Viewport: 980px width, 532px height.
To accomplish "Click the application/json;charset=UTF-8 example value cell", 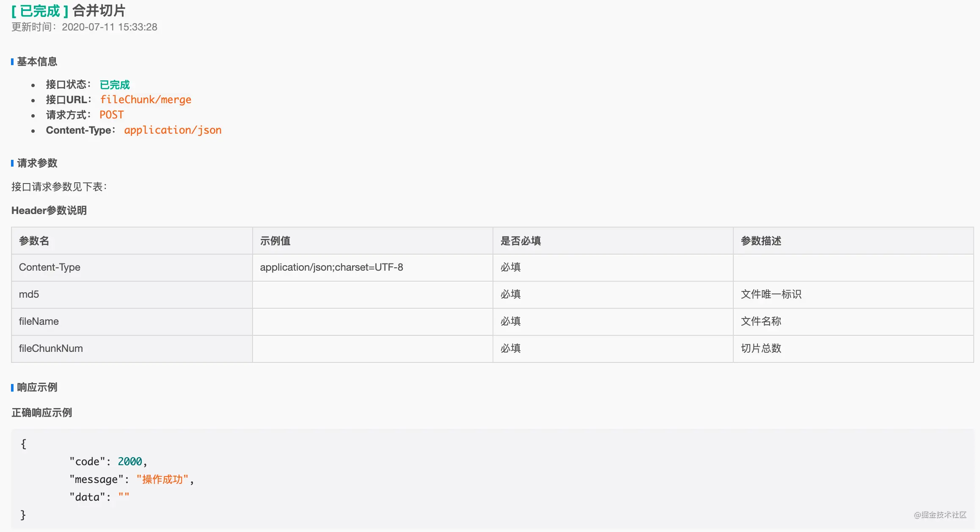I will point(331,267).
